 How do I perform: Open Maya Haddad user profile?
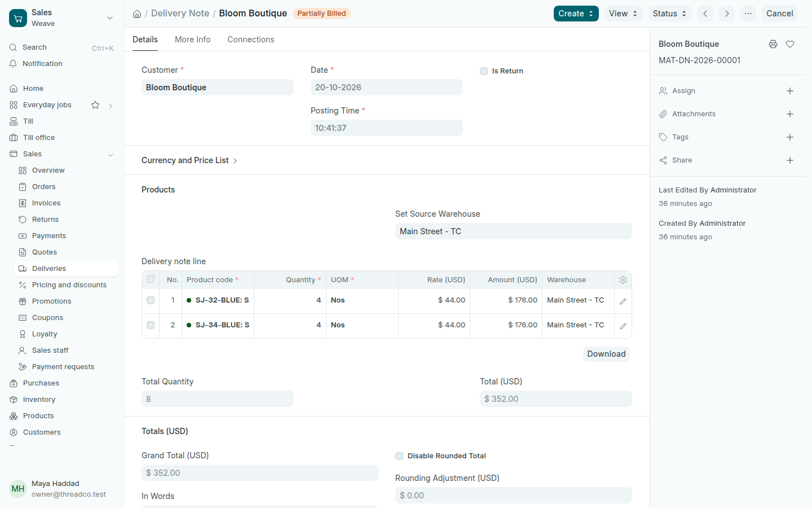click(x=62, y=489)
